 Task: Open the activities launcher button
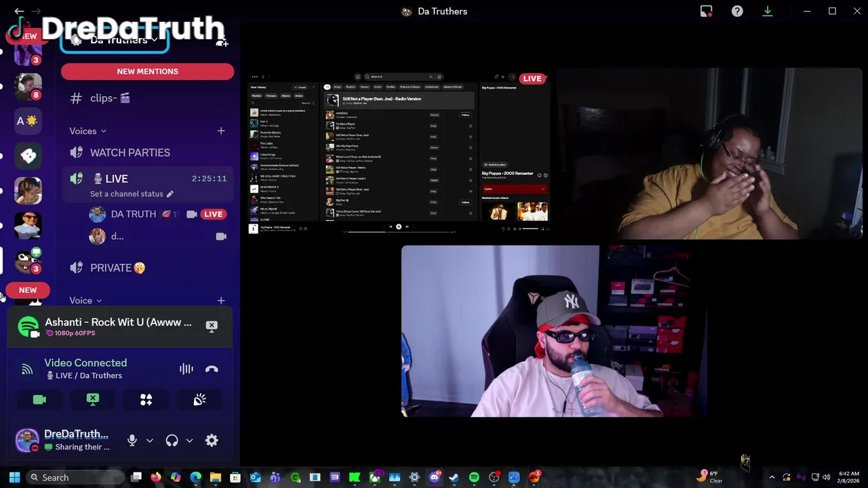(x=146, y=400)
